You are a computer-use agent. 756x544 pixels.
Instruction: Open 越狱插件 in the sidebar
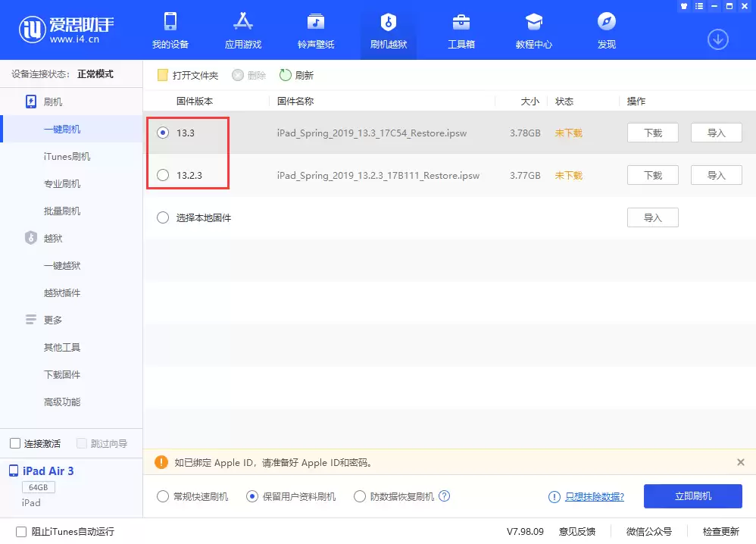(62, 292)
